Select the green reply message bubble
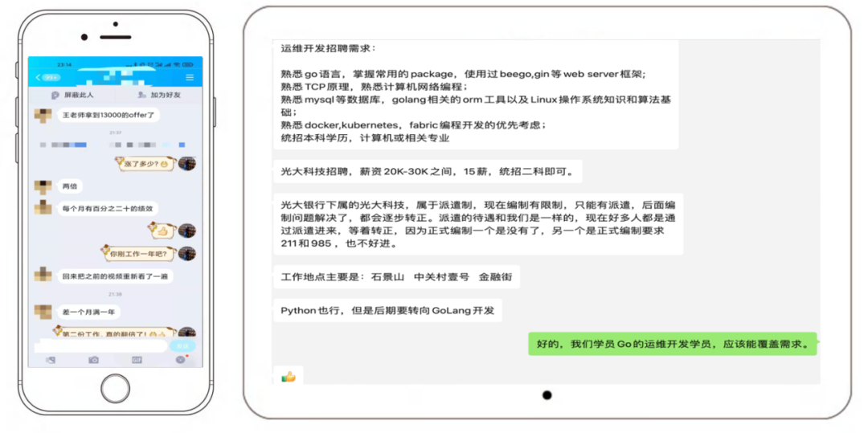 pos(672,344)
